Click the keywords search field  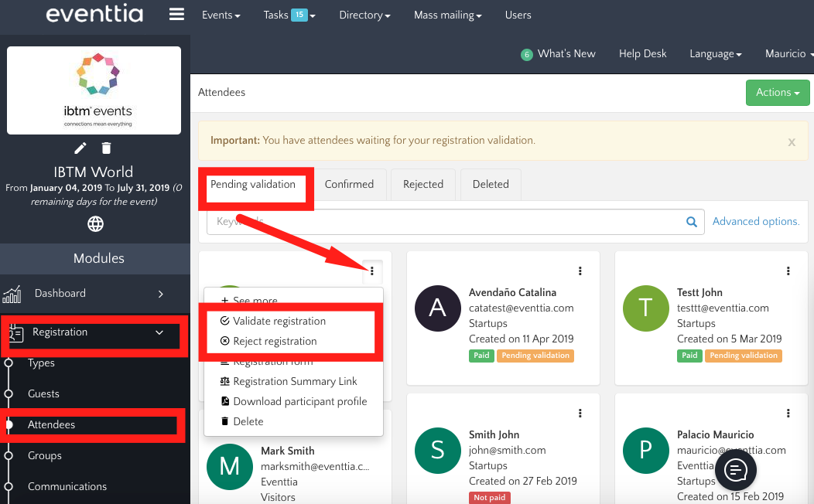click(441, 222)
